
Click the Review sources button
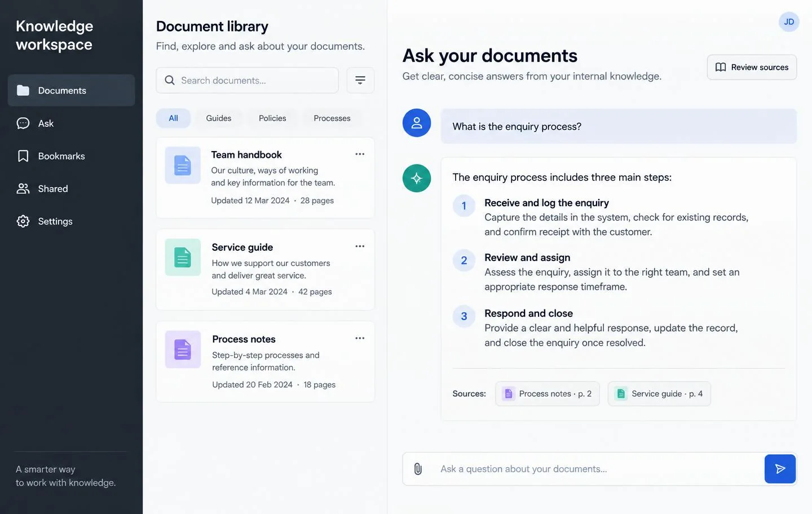coord(752,67)
